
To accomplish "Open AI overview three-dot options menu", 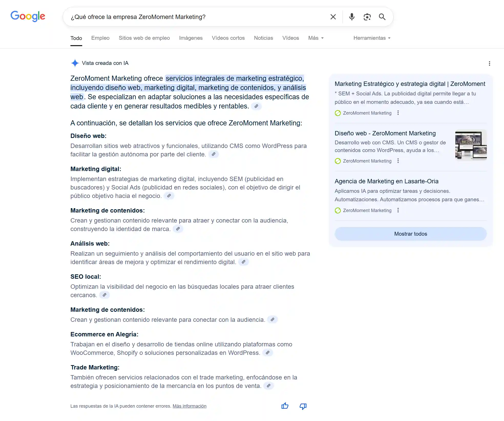I will click(489, 63).
